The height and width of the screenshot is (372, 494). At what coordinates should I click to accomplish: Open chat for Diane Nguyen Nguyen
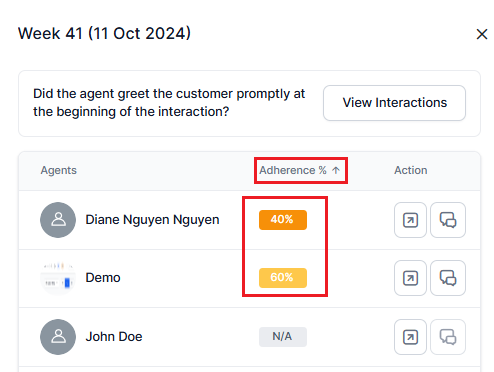448,220
